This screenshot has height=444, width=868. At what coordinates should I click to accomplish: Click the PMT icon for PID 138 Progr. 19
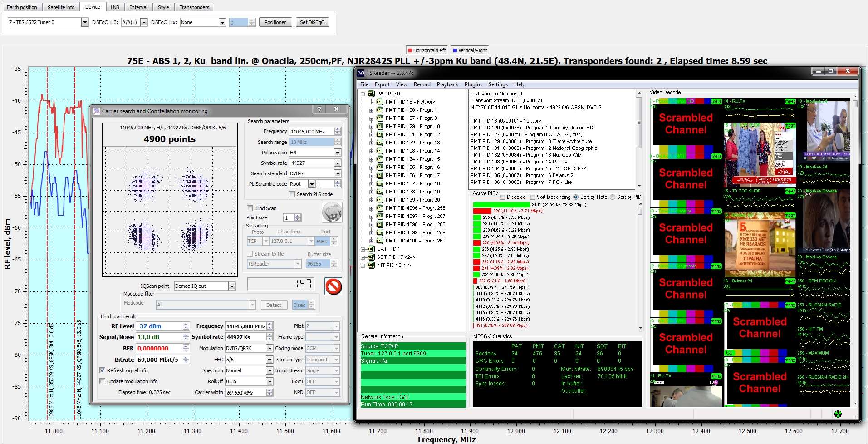380,192
